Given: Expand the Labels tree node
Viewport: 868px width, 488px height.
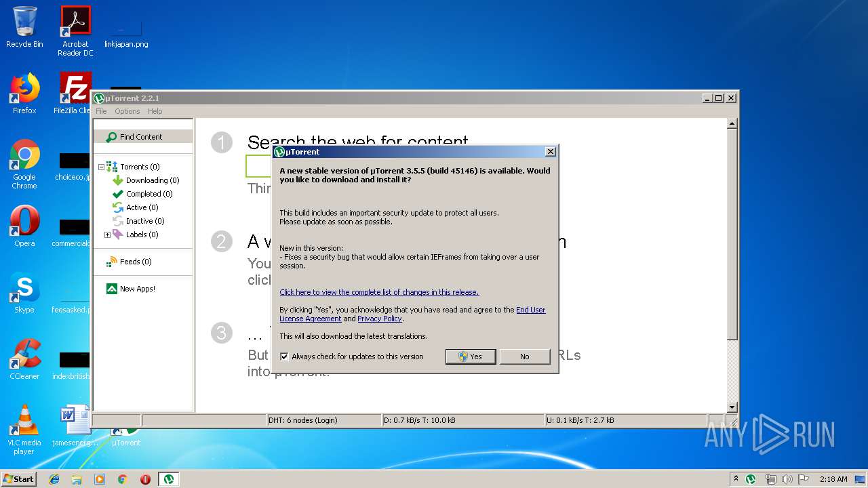Looking at the screenshot, I should click(x=107, y=235).
